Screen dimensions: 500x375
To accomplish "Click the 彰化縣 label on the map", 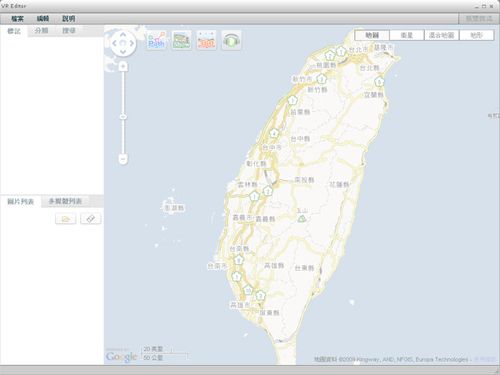I will pos(256,164).
